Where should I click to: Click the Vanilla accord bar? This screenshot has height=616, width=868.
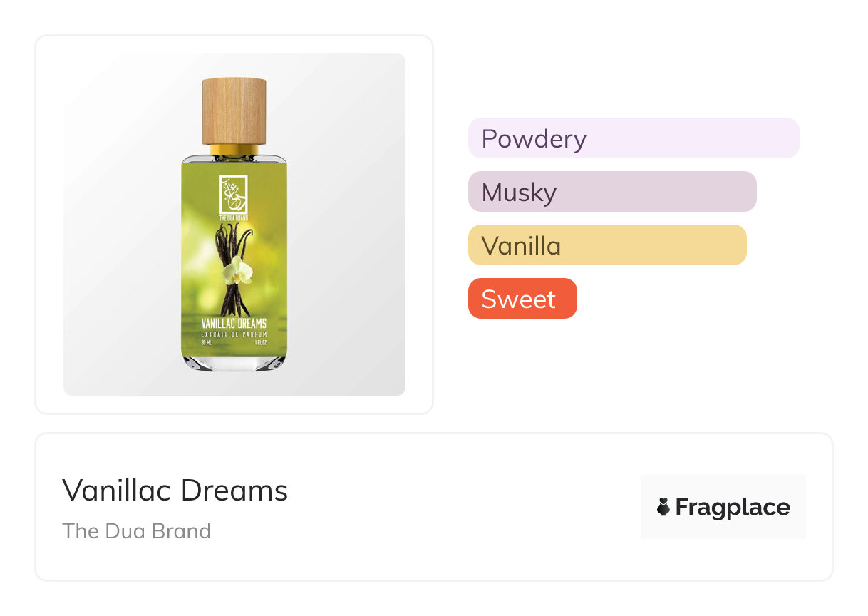[x=606, y=245]
